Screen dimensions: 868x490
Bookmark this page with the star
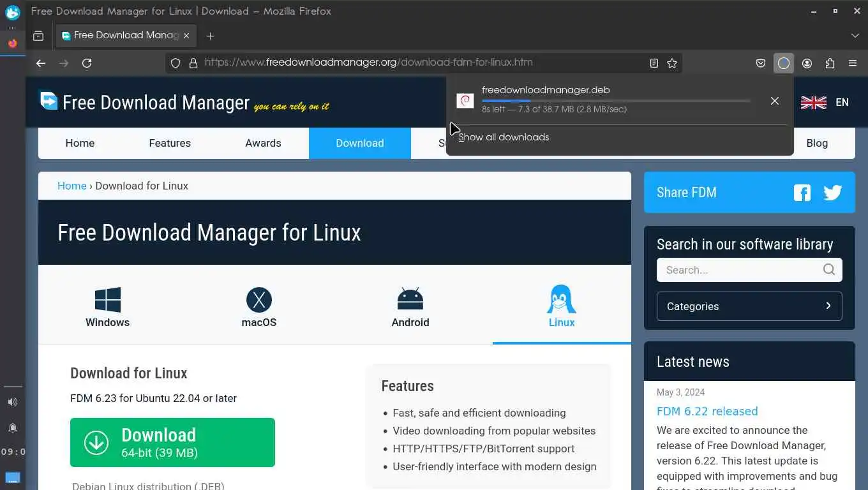click(672, 63)
